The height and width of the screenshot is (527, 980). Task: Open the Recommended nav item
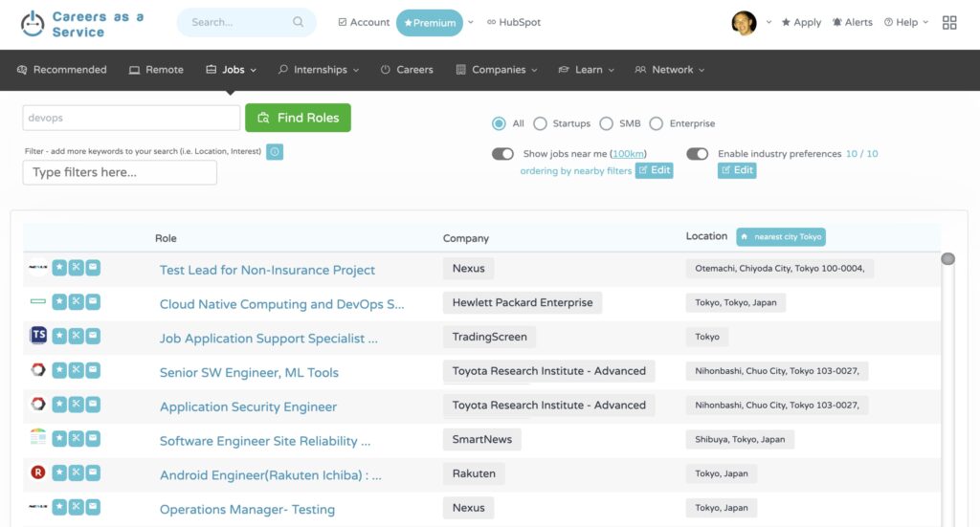tap(61, 70)
